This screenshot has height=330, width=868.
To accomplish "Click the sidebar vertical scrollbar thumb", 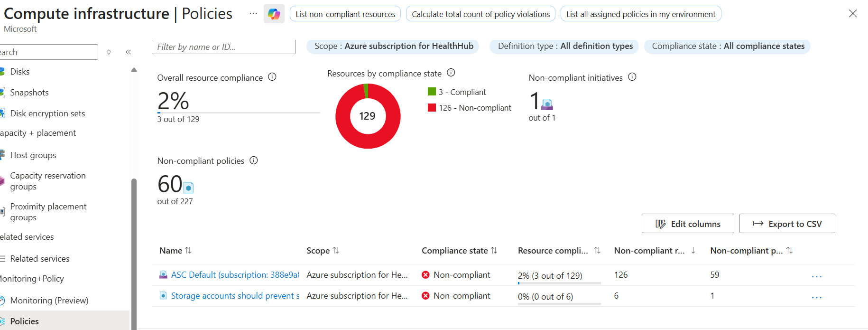I will pos(134,254).
